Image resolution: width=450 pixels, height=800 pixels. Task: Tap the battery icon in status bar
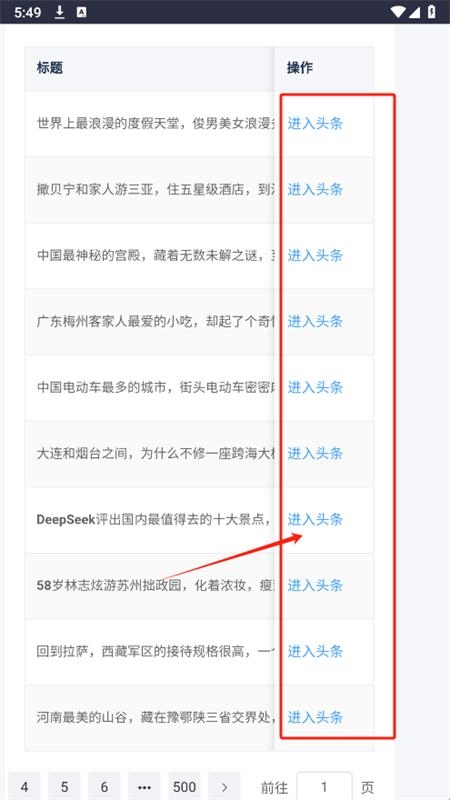coord(432,12)
